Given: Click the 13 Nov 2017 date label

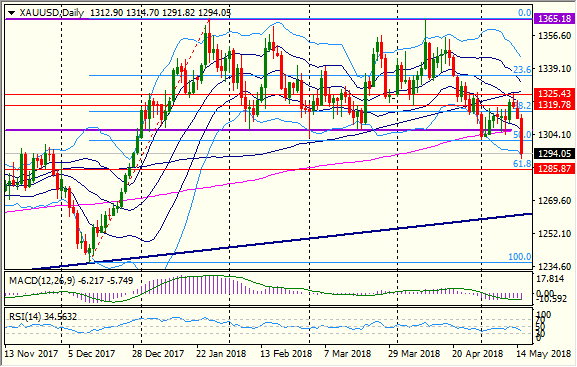Looking at the screenshot, I should click(31, 354).
